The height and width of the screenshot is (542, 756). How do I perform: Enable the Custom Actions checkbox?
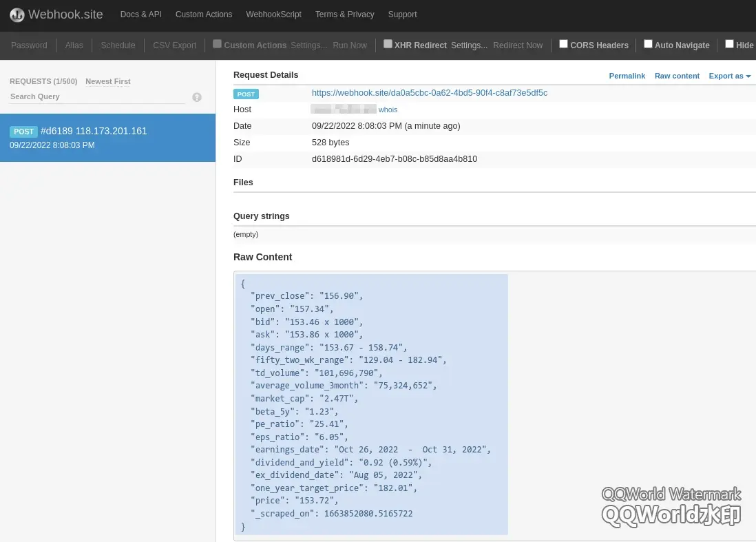218,44
